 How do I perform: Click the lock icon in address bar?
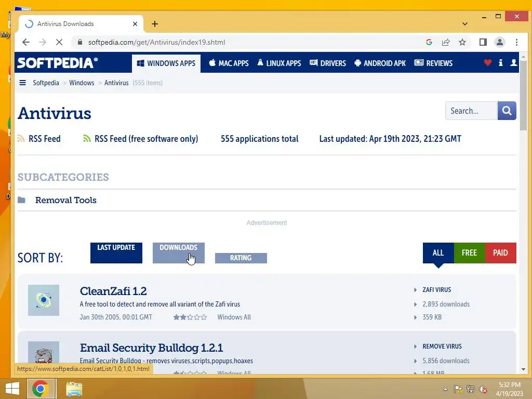(80, 42)
